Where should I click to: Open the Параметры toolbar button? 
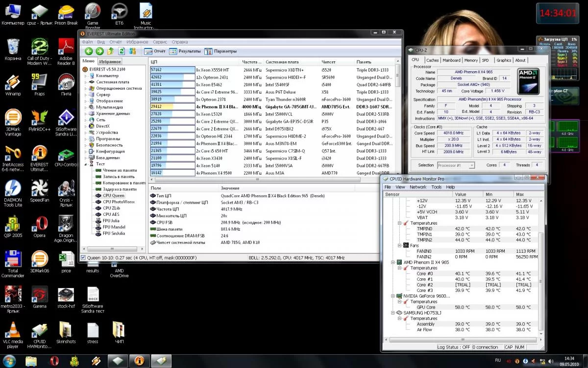[220, 51]
